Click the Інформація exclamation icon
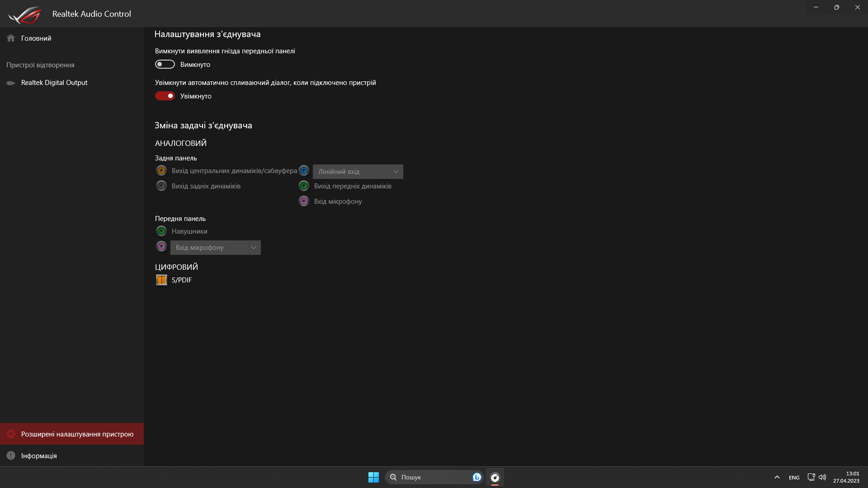This screenshot has height=488, width=868. tap(11, 455)
